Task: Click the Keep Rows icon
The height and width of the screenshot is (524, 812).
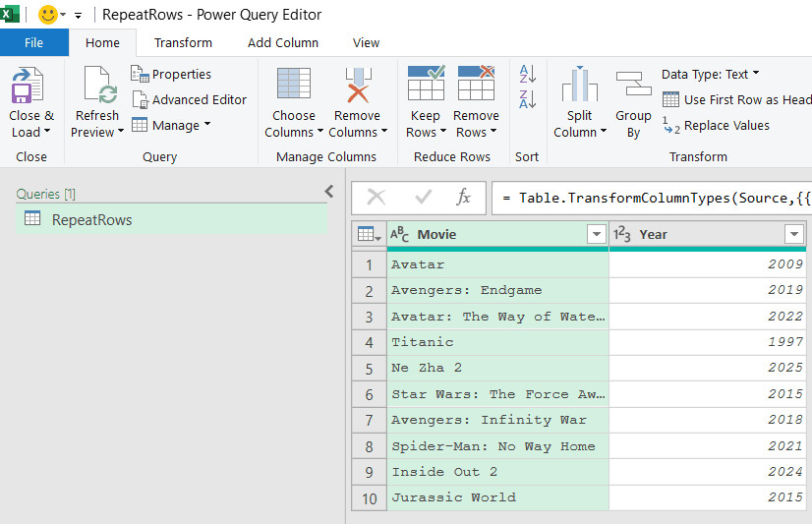Action: [425, 87]
